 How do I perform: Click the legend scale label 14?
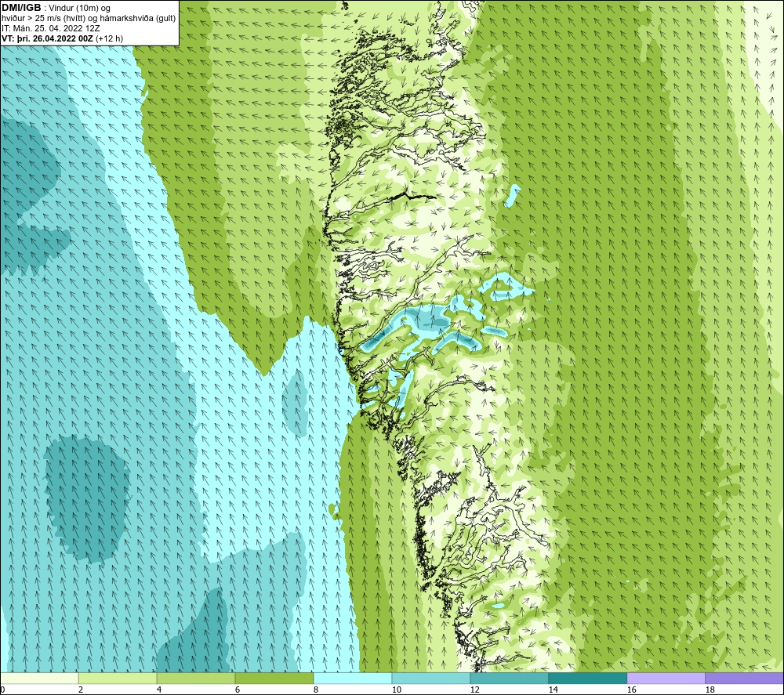click(553, 690)
